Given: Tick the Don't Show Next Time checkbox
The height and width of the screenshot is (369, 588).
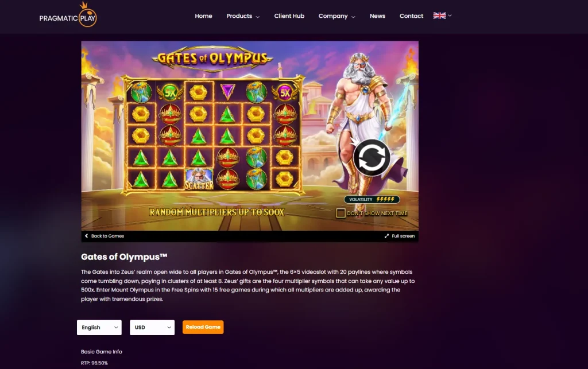Looking at the screenshot, I should pyautogui.click(x=341, y=213).
